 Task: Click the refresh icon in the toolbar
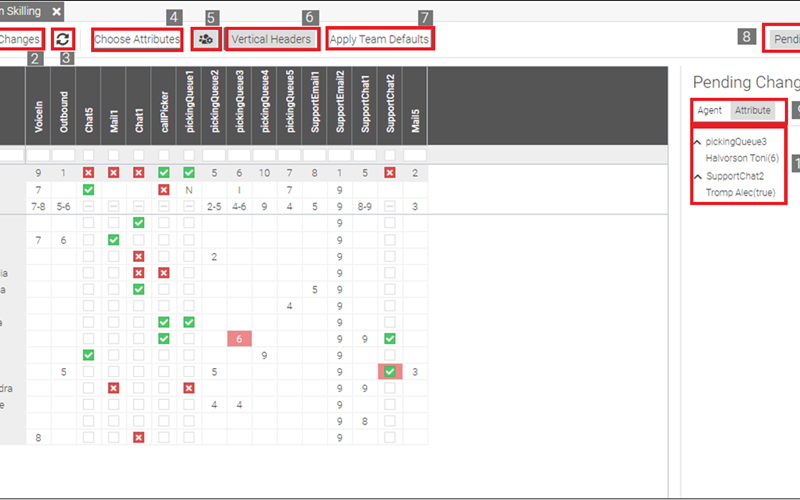pyautogui.click(x=63, y=39)
